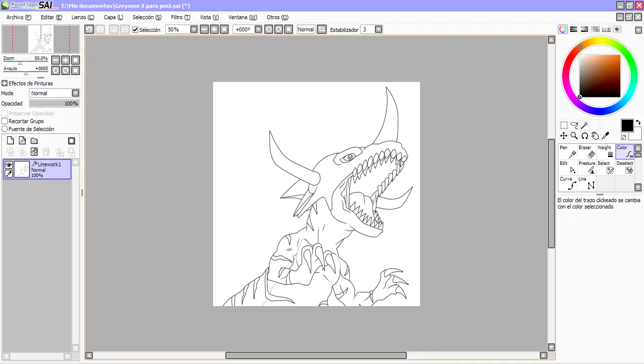Select the Pen linework tool
The width and height of the screenshot is (644, 364).
pos(568,152)
